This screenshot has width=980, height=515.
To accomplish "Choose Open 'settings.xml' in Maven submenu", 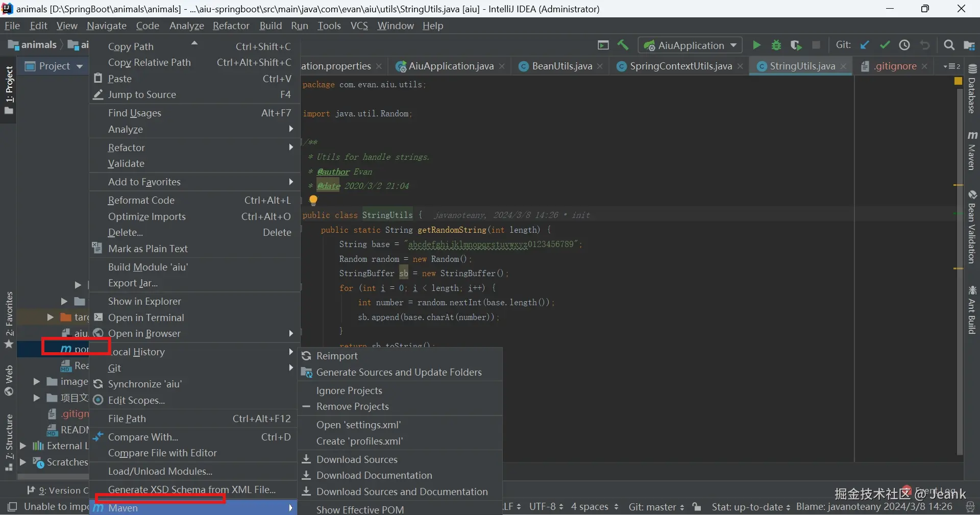I will (x=400, y=425).
